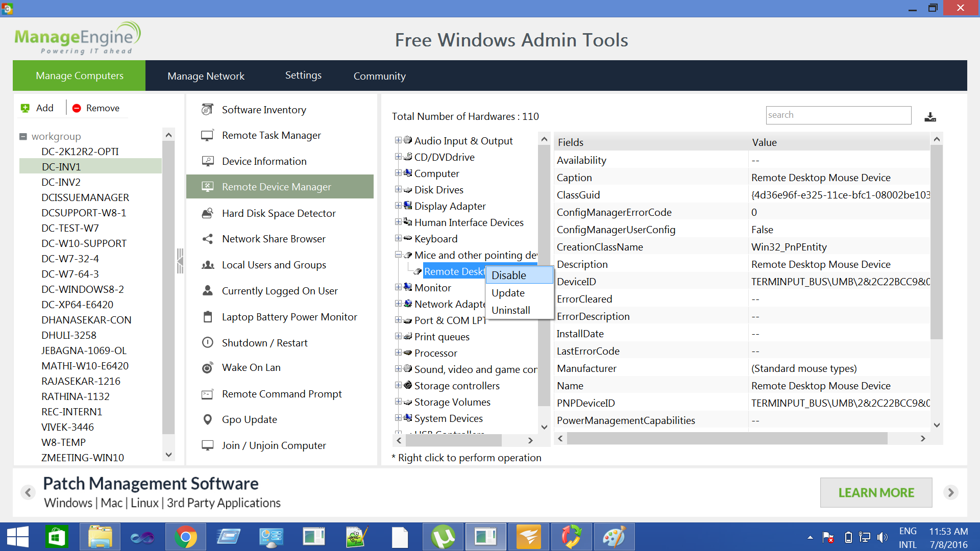
Task: Expand the System Devices node
Action: click(x=398, y=417)
